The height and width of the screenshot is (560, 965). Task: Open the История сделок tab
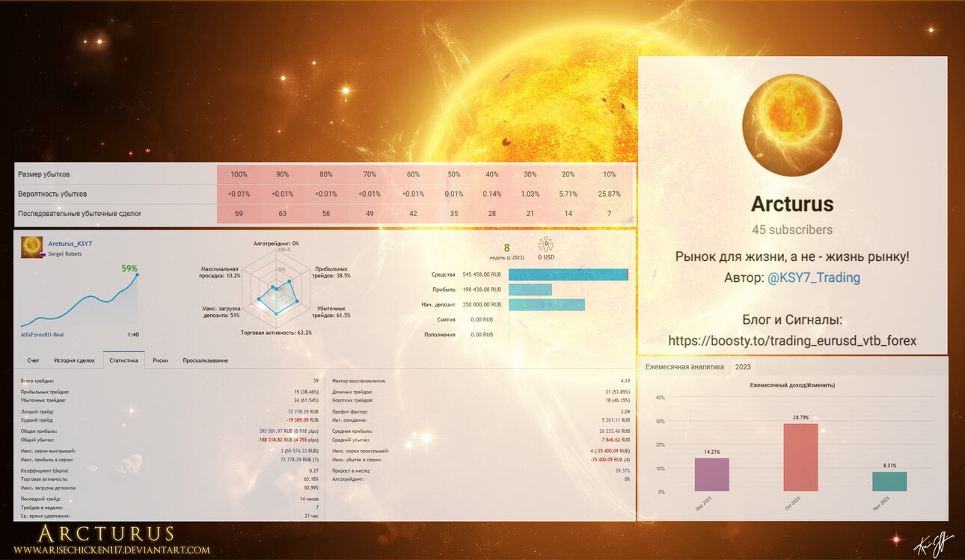click(74, 360)
